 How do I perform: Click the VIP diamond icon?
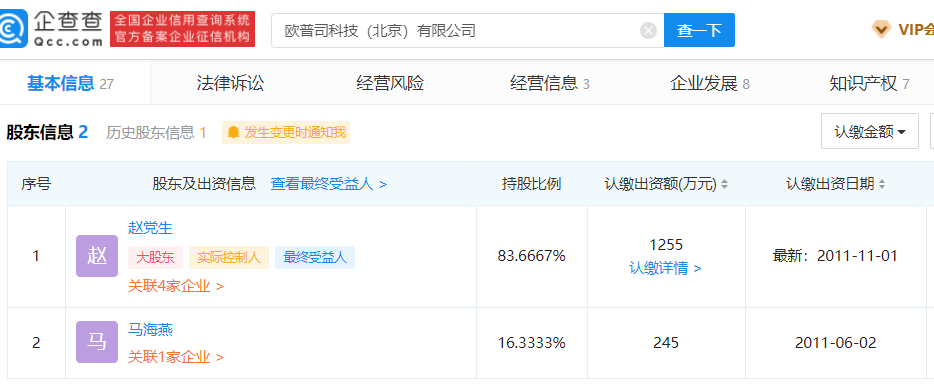pos(882,29)
